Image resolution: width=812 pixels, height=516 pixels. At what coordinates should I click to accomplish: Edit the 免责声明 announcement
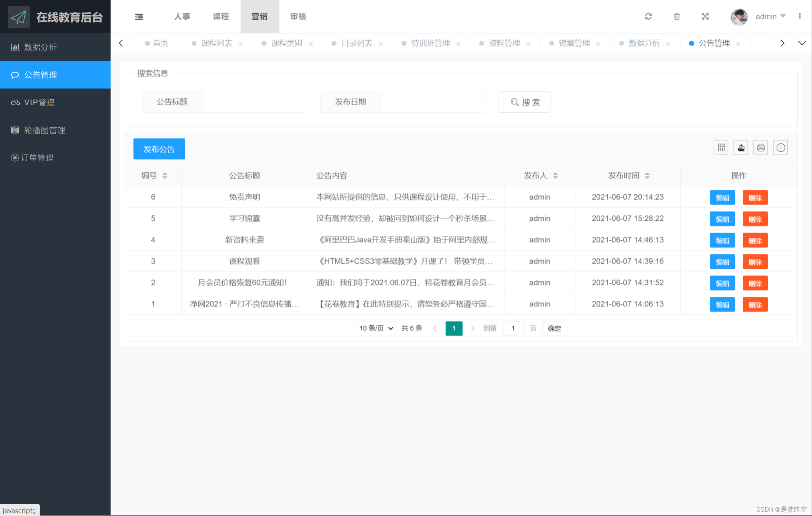[x=722, y=197]
